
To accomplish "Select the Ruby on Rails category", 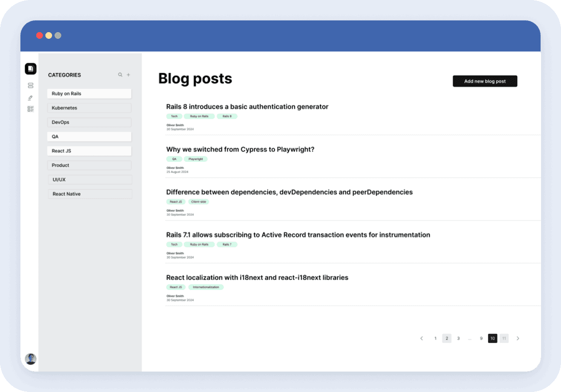I will tap(89, 94).
